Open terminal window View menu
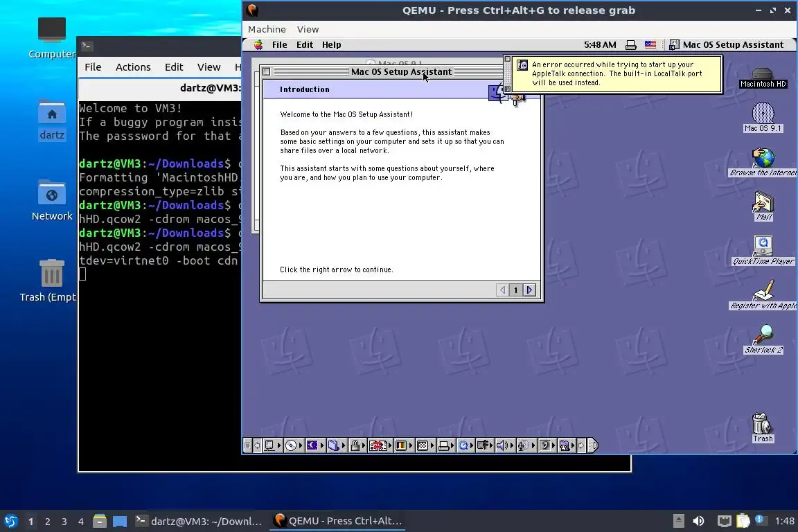 pyautogui.click(x=209, y=67)
